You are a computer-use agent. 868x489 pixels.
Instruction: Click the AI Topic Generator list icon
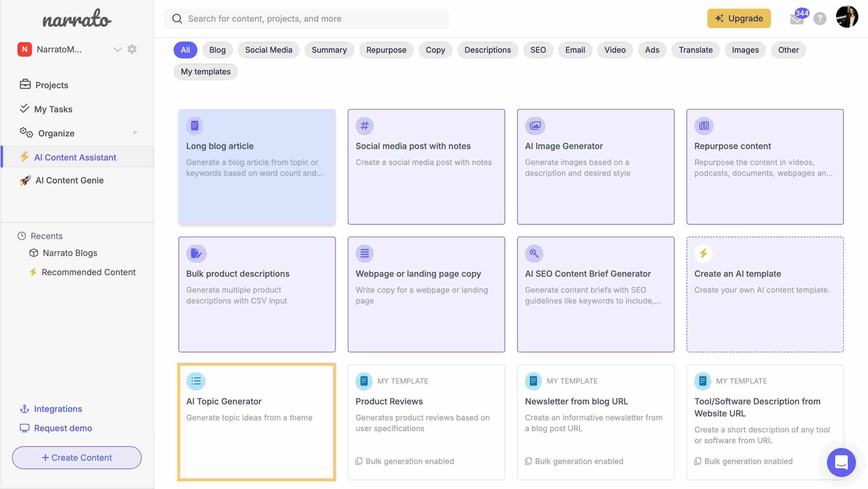click(196, 381)
